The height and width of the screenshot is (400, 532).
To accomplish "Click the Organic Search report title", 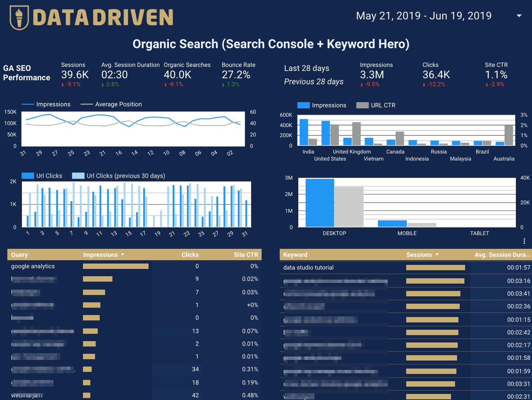I will [x=271, y=44].
